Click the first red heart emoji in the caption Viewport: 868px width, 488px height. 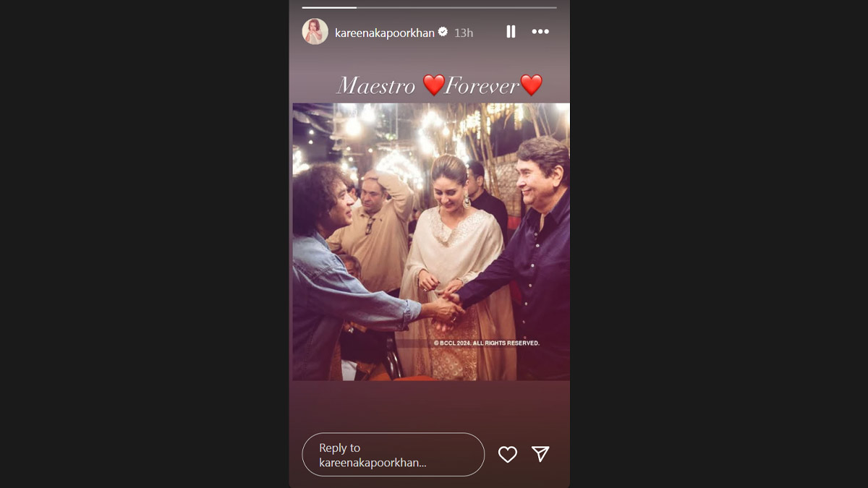click(434, 85)
